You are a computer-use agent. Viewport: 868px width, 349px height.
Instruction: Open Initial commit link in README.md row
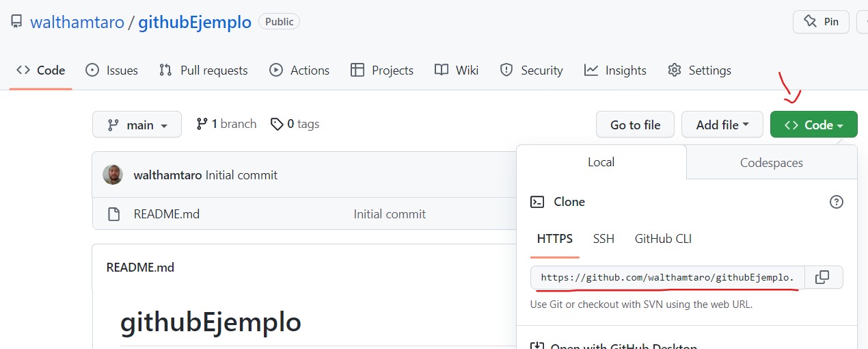(390, 214)
